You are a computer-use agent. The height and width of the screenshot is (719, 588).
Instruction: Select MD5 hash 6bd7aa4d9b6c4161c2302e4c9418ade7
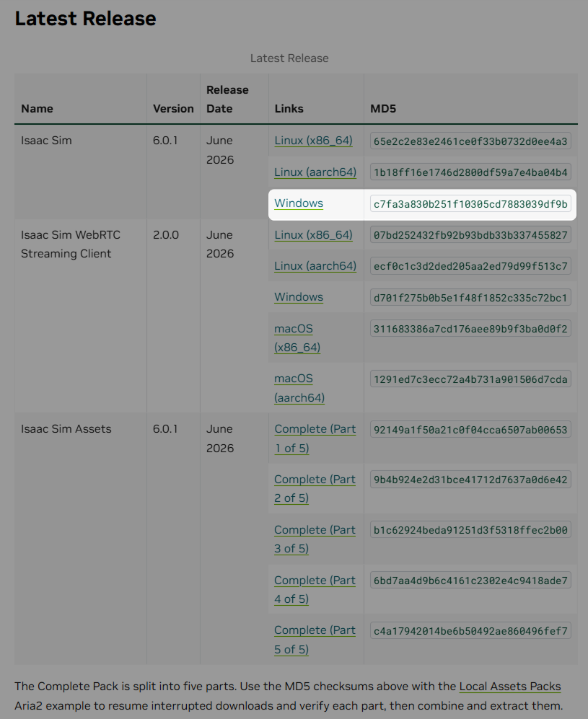[x=470, y=581]
